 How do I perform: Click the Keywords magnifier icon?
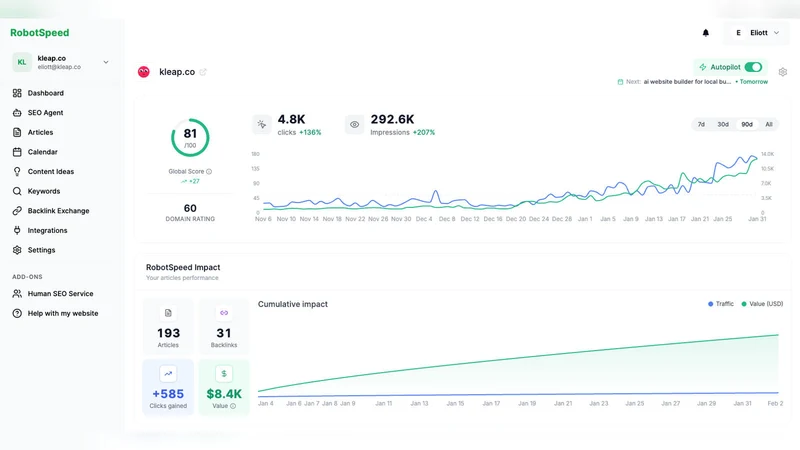point(17,191)
